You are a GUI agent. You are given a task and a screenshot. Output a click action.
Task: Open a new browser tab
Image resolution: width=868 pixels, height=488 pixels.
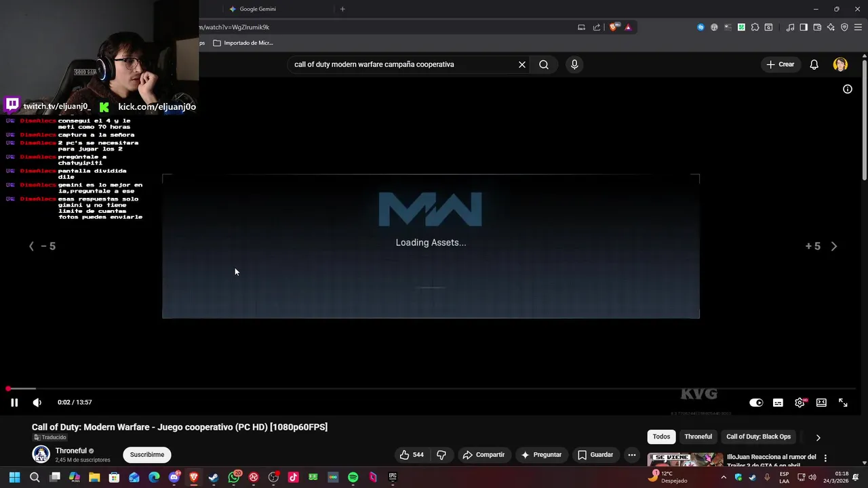click(x=342, y=9)
